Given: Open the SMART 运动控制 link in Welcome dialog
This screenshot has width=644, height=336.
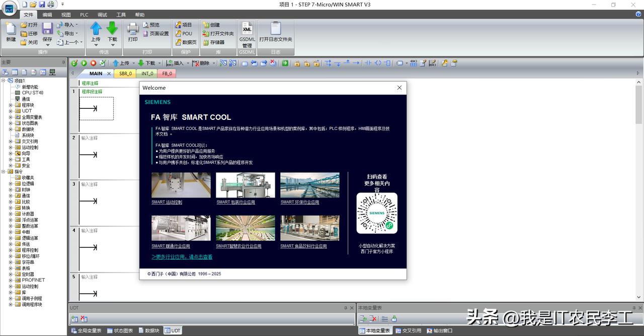Looking at the screenshot, I should tap(167, 203).
